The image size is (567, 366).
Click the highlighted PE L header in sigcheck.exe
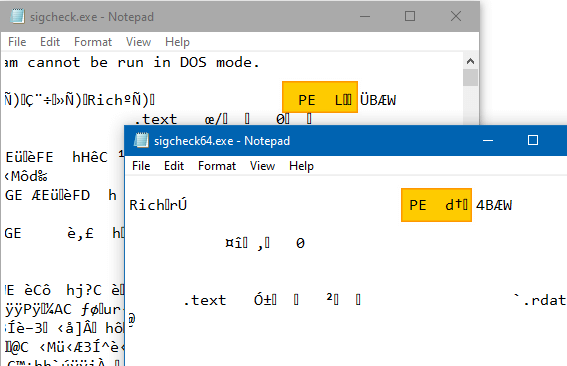(x=320, y=97)
